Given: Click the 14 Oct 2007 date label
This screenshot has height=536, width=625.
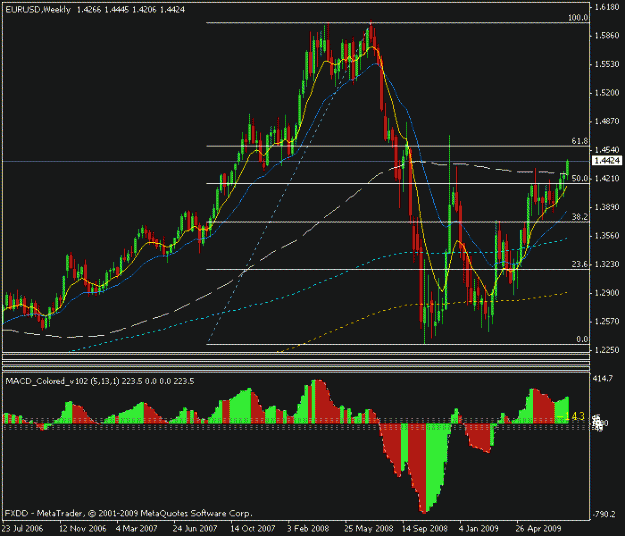Looking at the screenshot, I should [253, 529].
